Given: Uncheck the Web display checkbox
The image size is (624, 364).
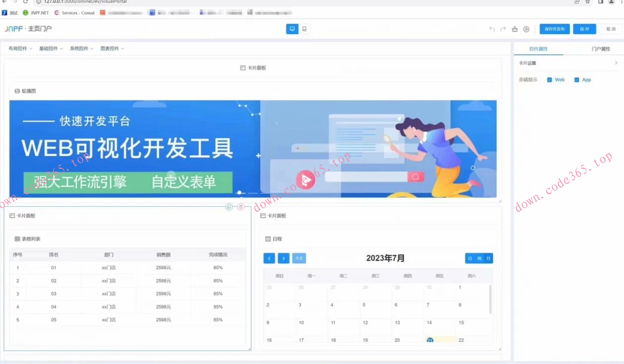Looking at the screenshot, I should 550,79.
